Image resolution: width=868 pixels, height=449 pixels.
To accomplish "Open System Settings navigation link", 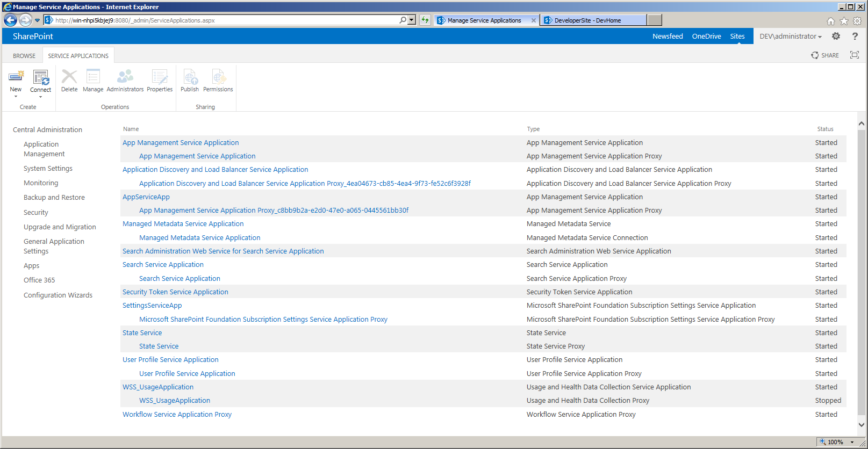I will [x=48, y=168].
